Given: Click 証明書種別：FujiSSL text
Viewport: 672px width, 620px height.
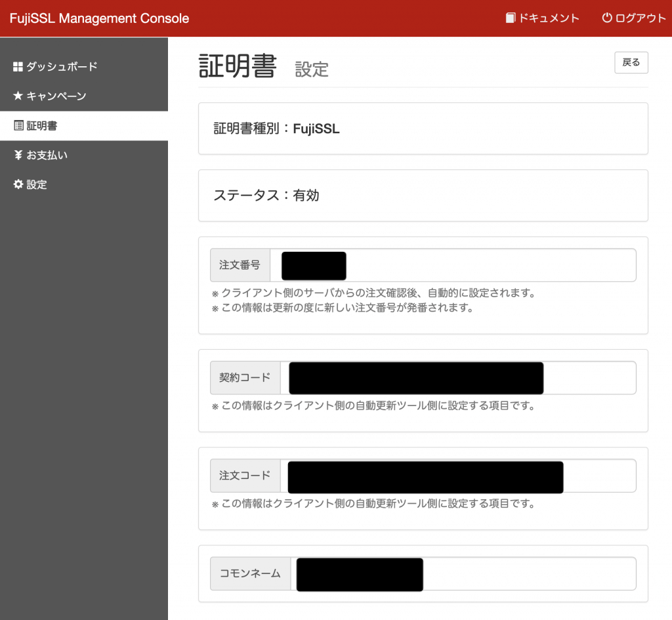Looking at the screenshot, I should 276,129.
